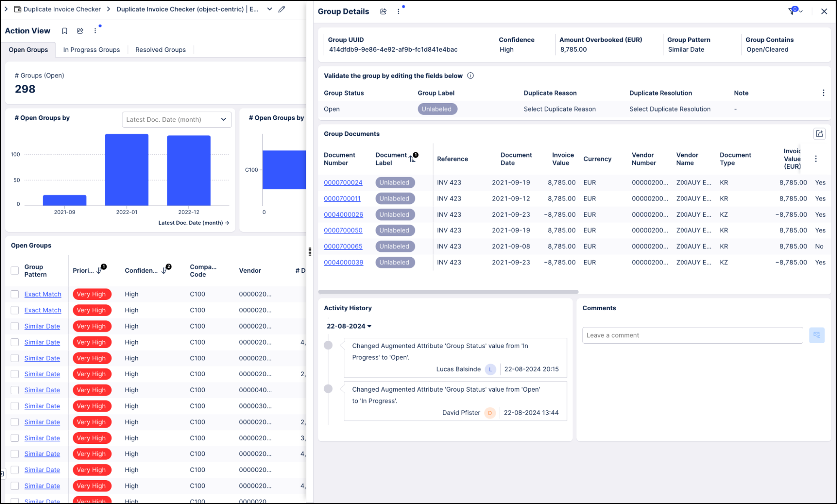Screen dimensions: 837x504
Task: Change the Group Label Unlabeled pill
Action: point(437,109)
